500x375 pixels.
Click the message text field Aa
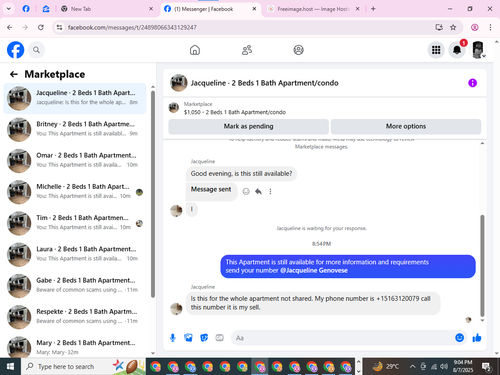342,338
